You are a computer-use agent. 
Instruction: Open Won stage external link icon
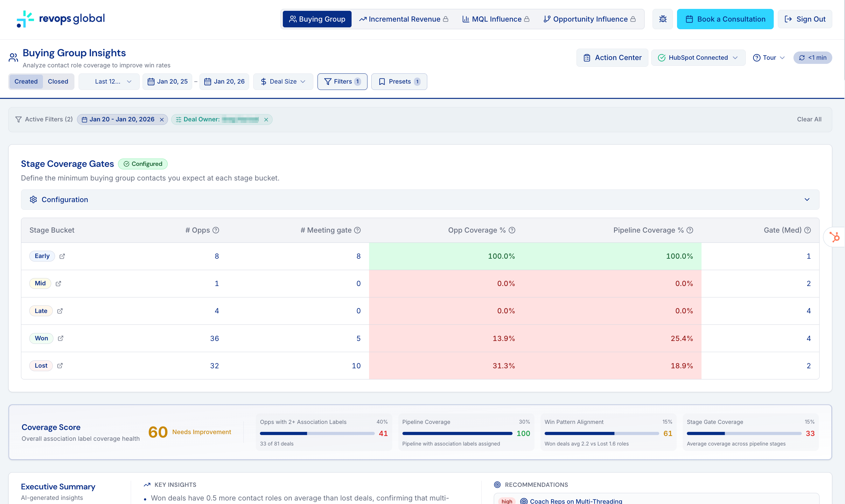(60, 338)
